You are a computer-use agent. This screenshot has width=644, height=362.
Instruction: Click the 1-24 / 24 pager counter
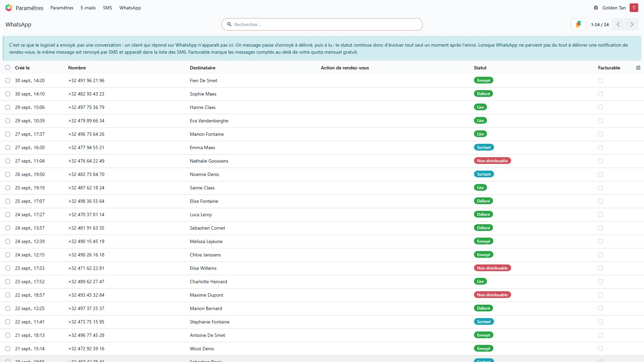click(600, 24)
